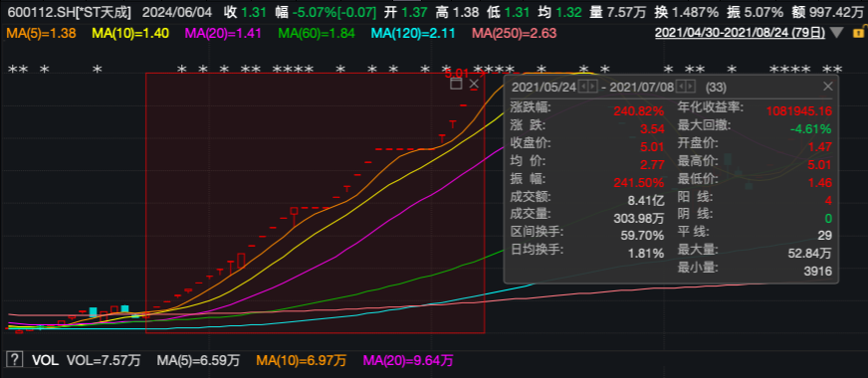Select the MA(120)=2.11 indicator label
This screenshot has width=868, height=378.
pos(412,33)
